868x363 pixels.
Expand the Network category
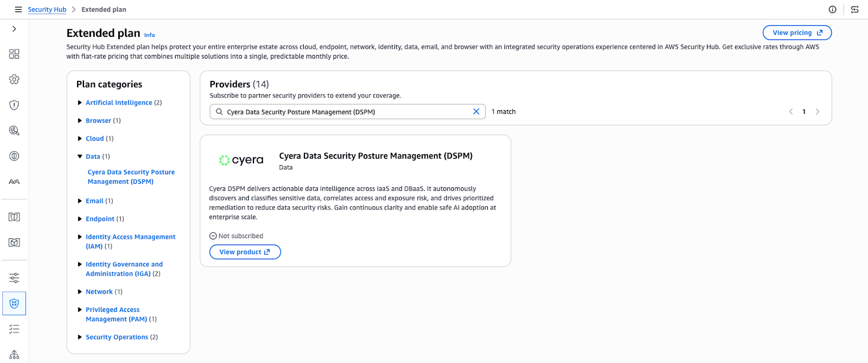coord(80,291)
